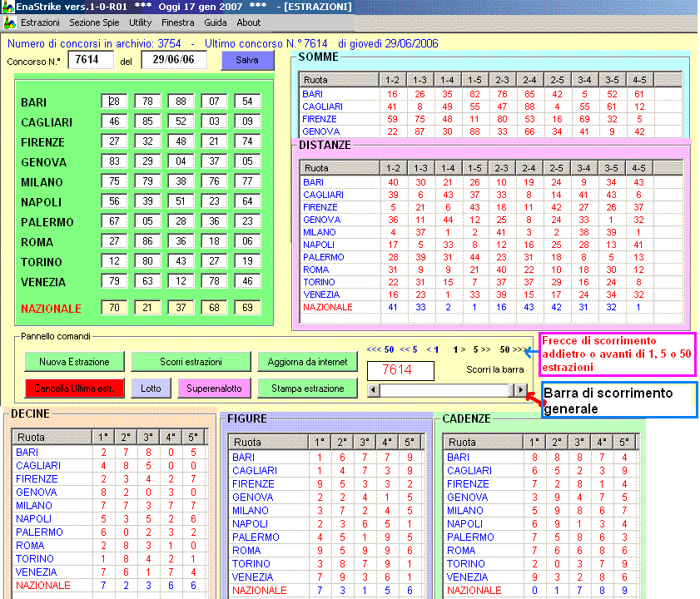Click the Salva button
Screen dimensions: 700x599
[247, 60]
